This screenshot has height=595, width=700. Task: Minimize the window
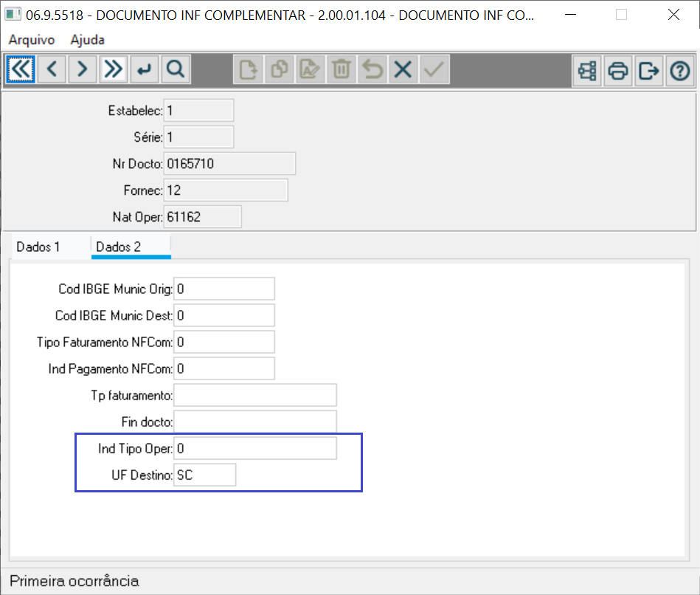[570, 15]
